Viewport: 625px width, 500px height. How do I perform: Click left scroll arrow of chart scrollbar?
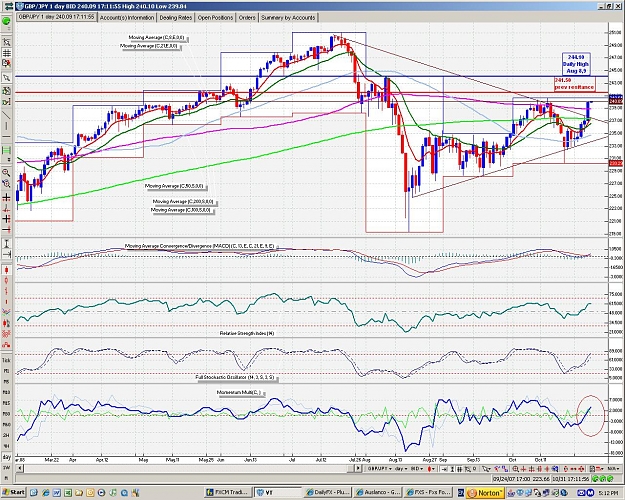pyautogui.click(x=18, y=469)
